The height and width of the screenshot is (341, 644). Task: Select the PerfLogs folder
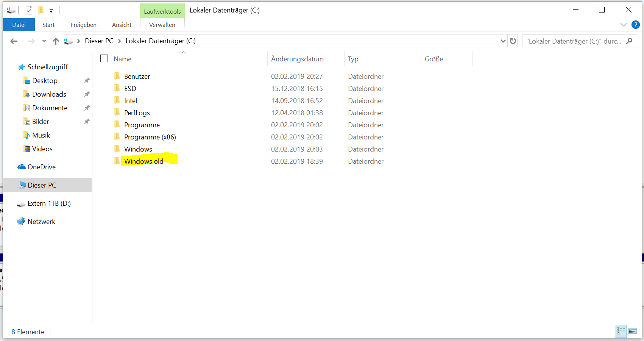coord(137,113)
